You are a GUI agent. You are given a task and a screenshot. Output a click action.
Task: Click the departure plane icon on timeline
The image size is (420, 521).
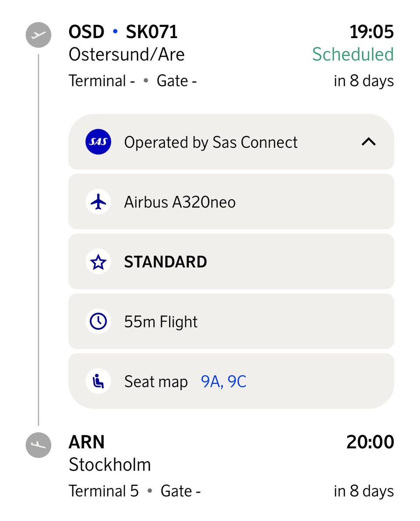(38, 35)
